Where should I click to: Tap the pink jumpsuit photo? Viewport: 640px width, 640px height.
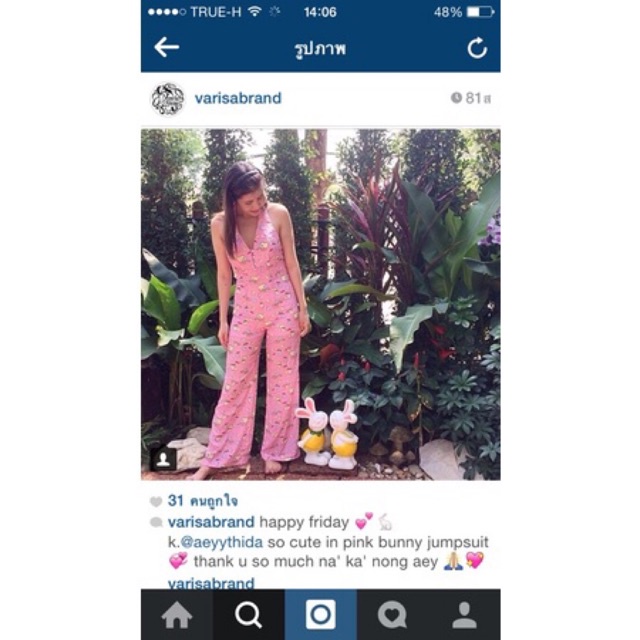point(320,304)
